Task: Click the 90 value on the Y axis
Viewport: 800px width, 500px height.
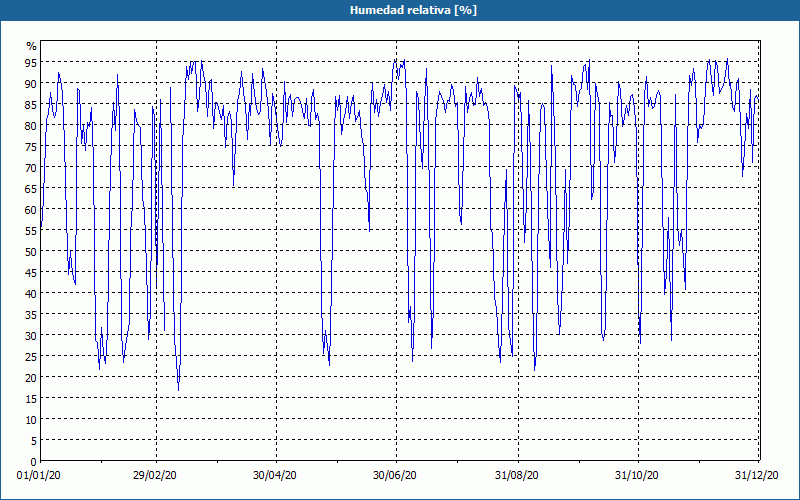Action: pyautogui.click(x=31, y=84)
